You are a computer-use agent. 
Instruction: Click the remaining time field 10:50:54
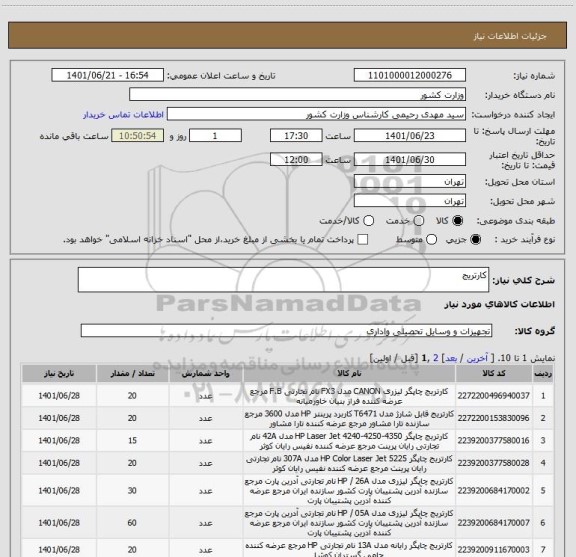pyautogui.click(x=137, y=136)
